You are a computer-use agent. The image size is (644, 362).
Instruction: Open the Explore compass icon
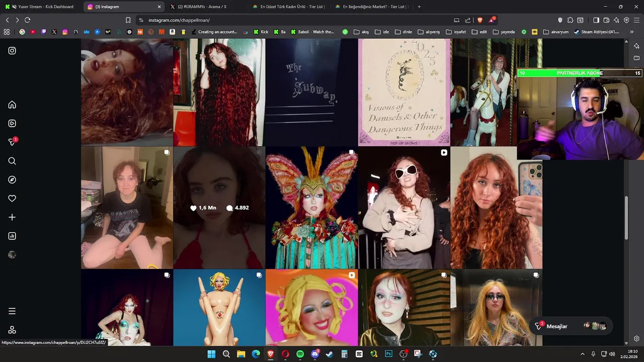click(x=12, y=179)
